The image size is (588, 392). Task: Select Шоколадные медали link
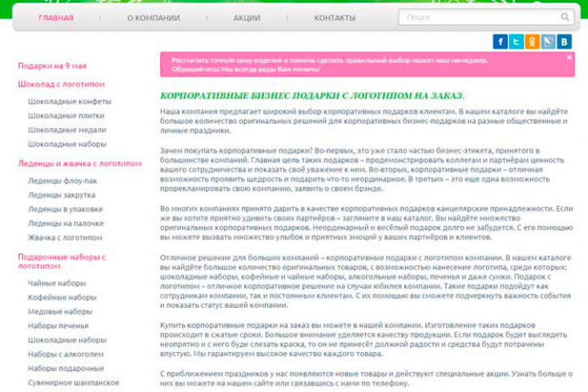pos(67,130)
